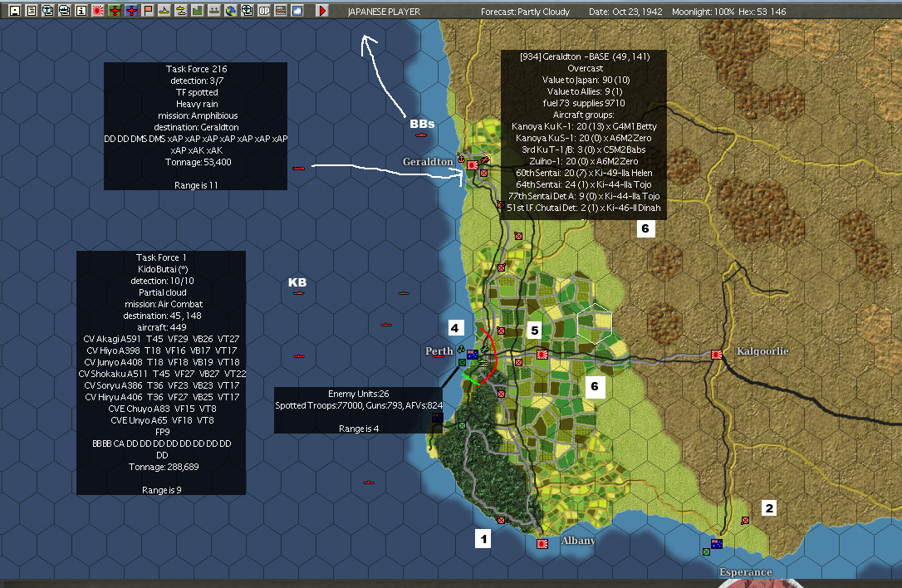This screenshot has height=588, width=902.
Task: Open the document list report icon
Action: click(x=32, y=10)
